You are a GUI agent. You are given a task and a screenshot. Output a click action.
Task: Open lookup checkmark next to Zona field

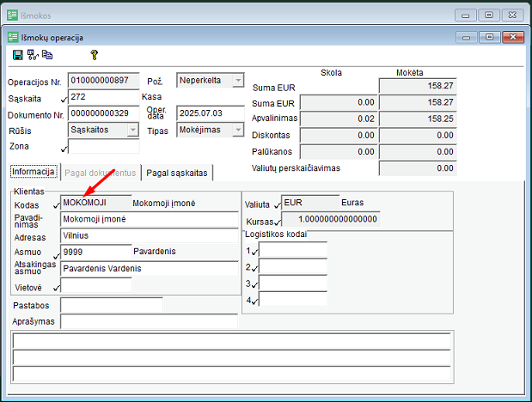[64, 149]
